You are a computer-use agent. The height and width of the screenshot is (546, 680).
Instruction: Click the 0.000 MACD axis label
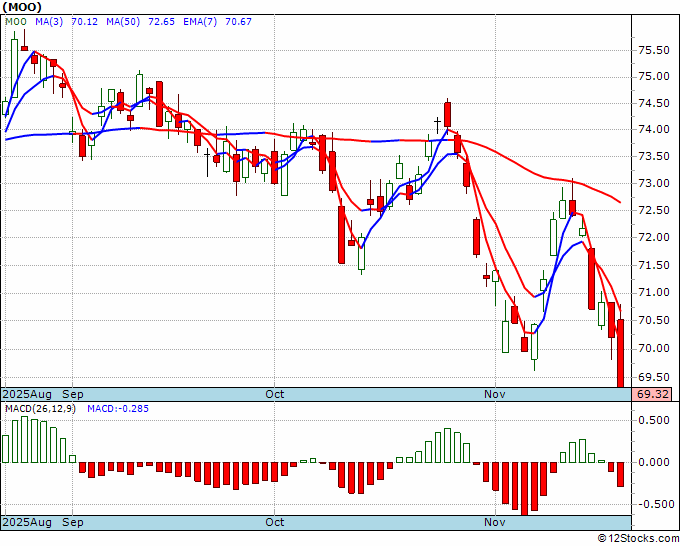click(x=654, y=462)
